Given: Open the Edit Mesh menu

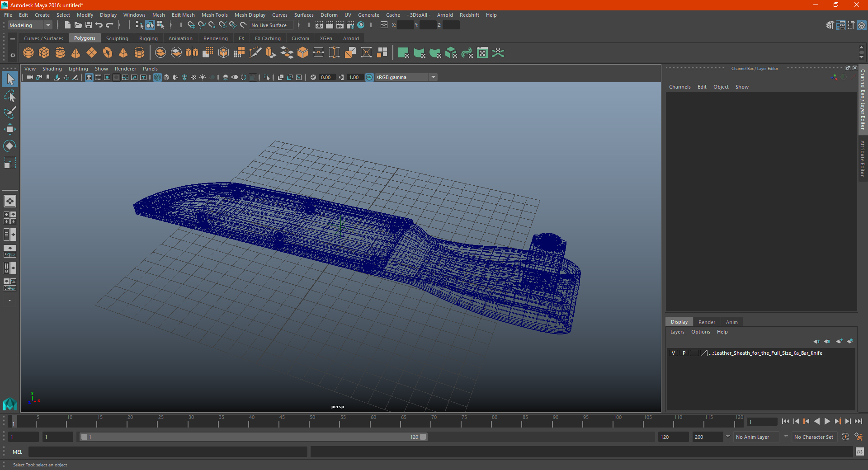Looking at the screenshot, I should (183, 15).
